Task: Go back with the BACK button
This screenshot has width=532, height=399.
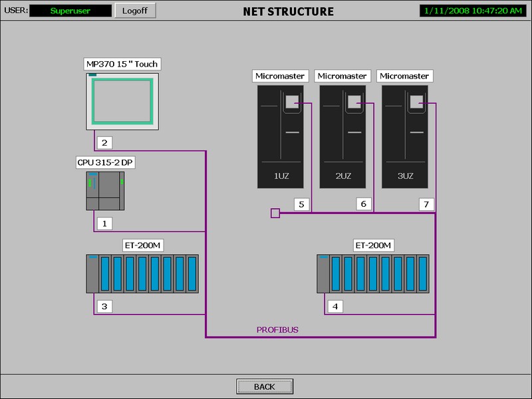Action: 265,386
